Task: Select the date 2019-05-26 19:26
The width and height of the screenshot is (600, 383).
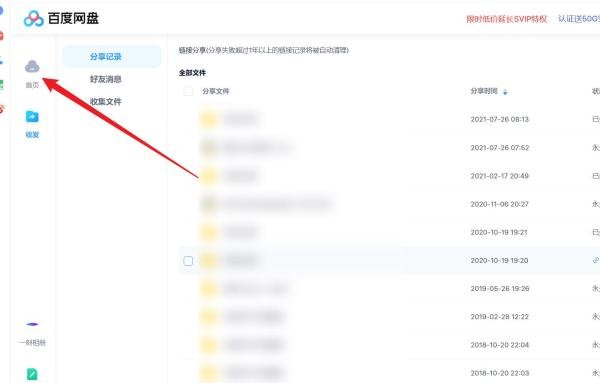Action: (500, 288)
